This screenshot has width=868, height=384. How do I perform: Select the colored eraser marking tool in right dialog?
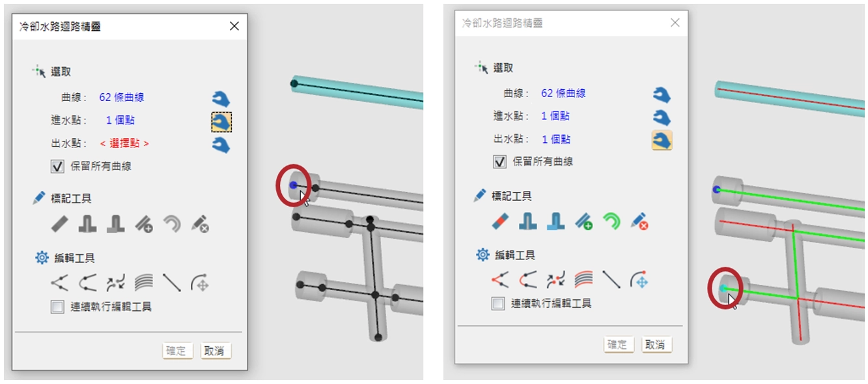pos(501,222)
